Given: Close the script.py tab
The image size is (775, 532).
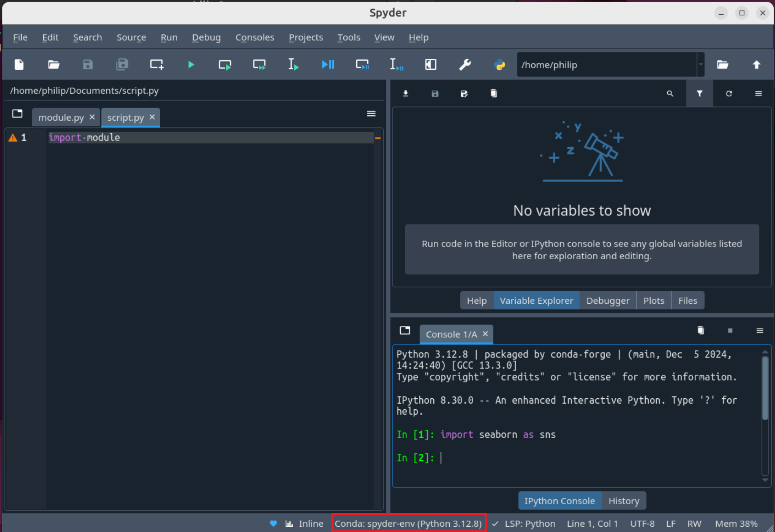Looking at the screenshot, I should pos(152,117).
